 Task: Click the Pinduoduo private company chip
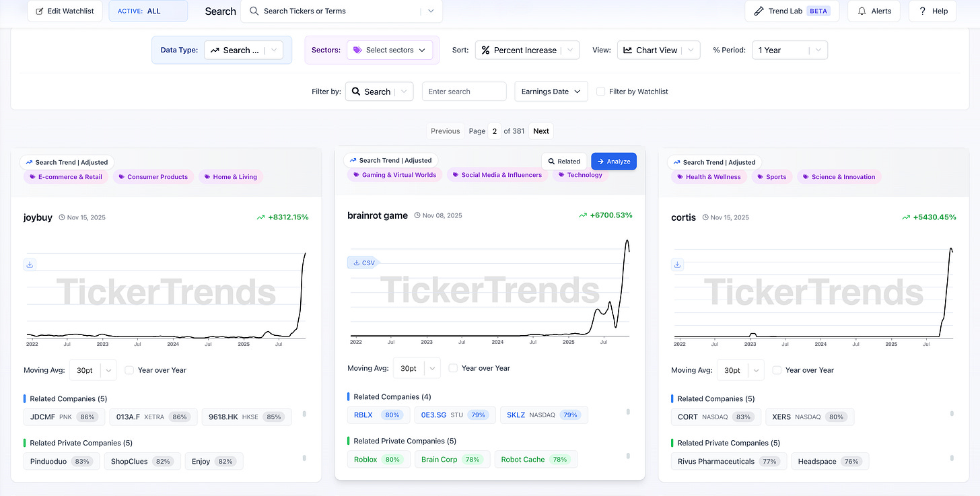pos(61,462)
